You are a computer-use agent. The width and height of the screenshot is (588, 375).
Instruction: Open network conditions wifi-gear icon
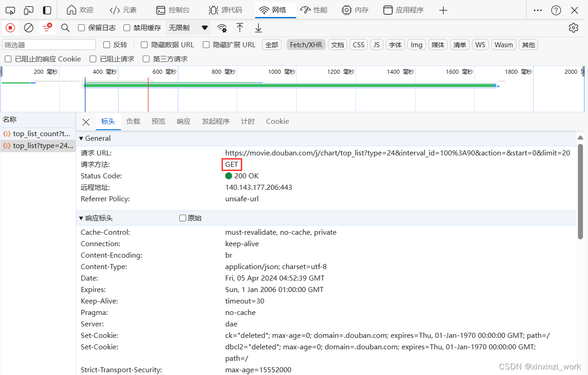(222, 28)
